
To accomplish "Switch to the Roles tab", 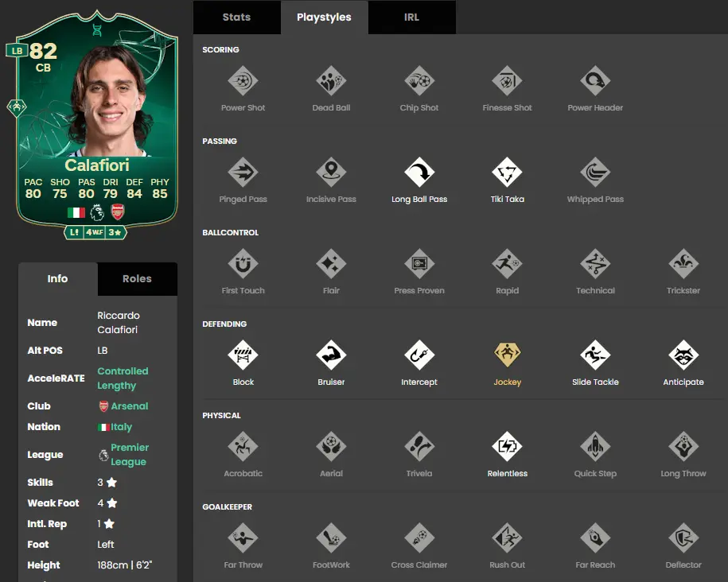I will (x=138, y=278).
